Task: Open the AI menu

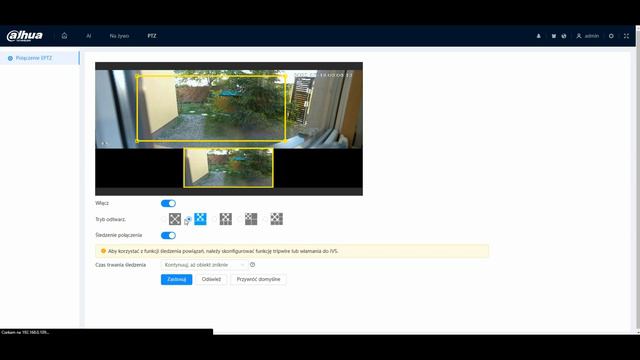Action: 89,36
